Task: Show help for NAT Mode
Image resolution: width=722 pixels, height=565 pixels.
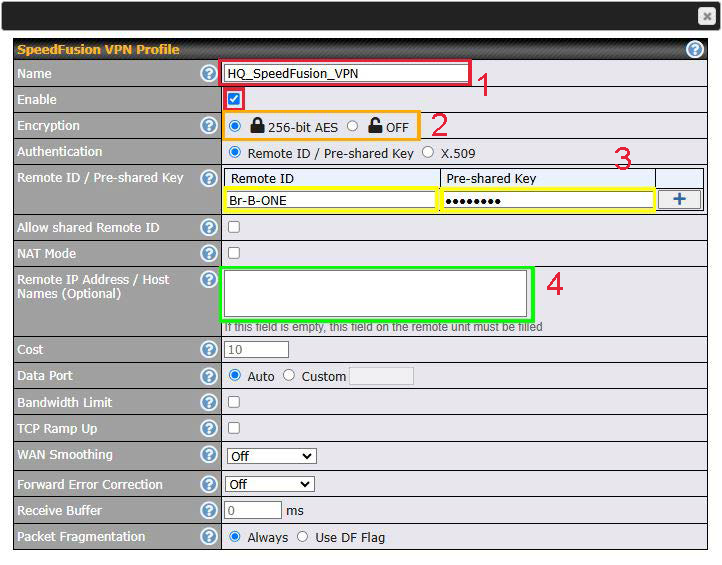Action: coord(209,253)
